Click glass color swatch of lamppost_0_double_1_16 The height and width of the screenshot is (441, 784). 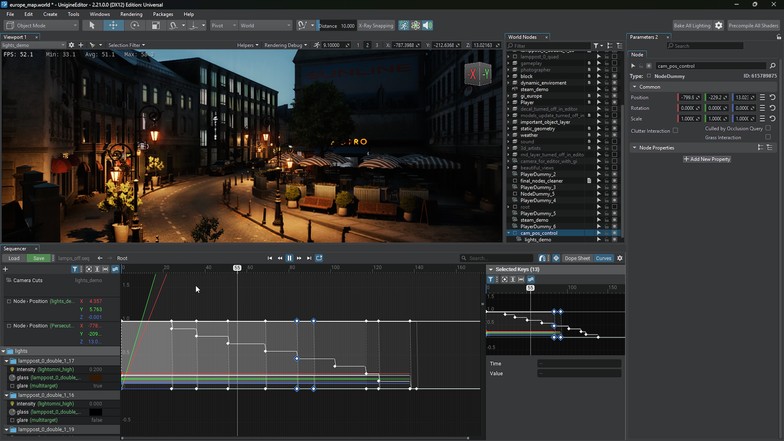click(96, 412)
